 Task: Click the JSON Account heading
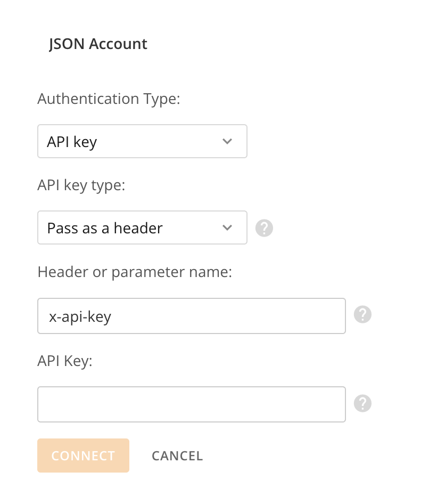pyautogui.click(x=98, y=44)
